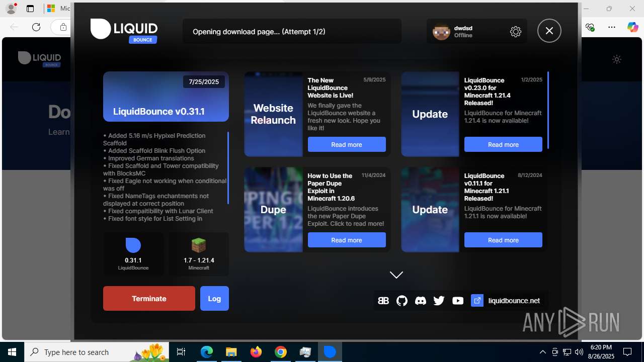Click the news list scrollbar

pos(548,110)
